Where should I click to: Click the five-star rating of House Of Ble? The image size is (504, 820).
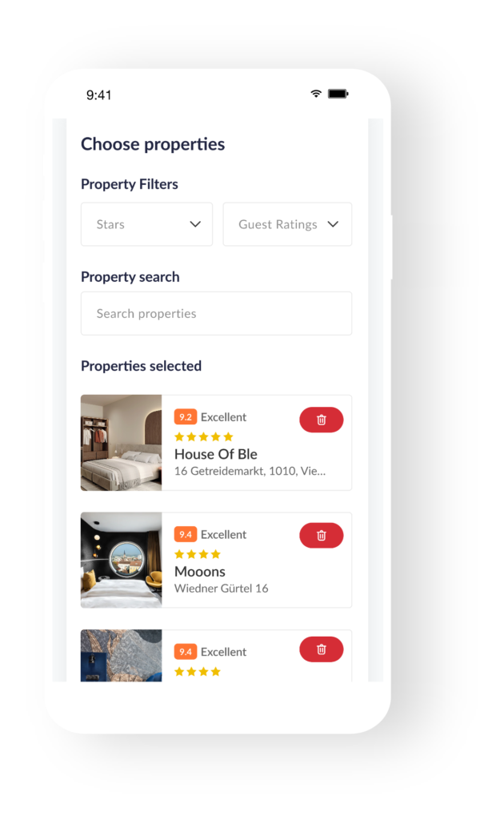click(x=204, y=436)
